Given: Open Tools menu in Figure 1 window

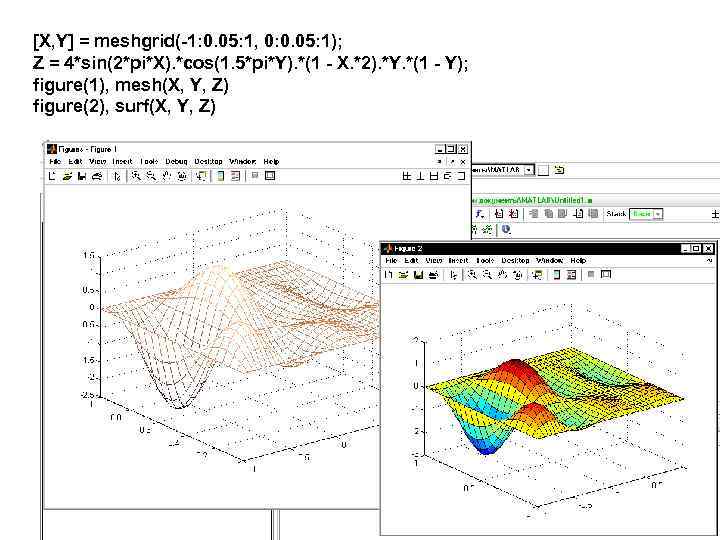Looking at the screenshot, I should pyautogui.click(x=149, y=162).
